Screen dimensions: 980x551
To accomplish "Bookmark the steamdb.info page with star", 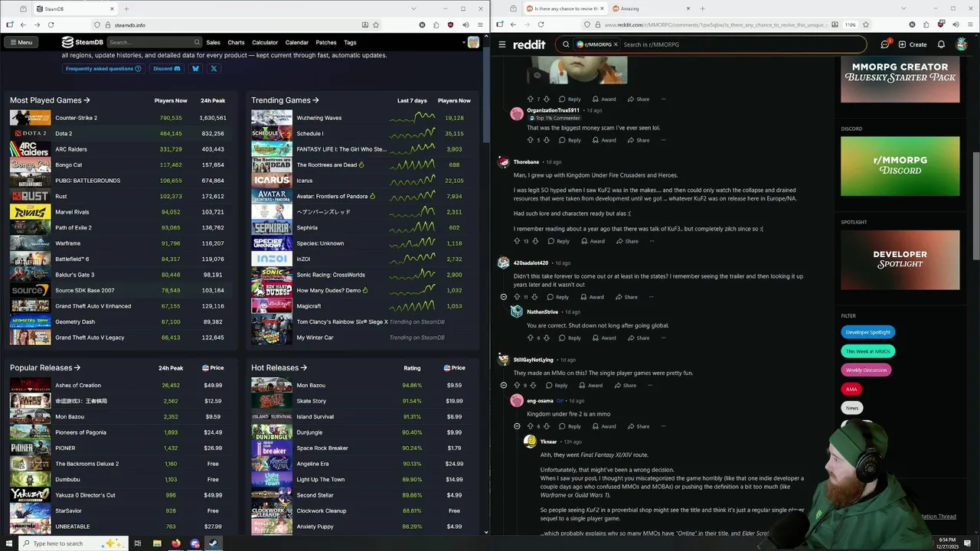I will [x=375, y=24].
